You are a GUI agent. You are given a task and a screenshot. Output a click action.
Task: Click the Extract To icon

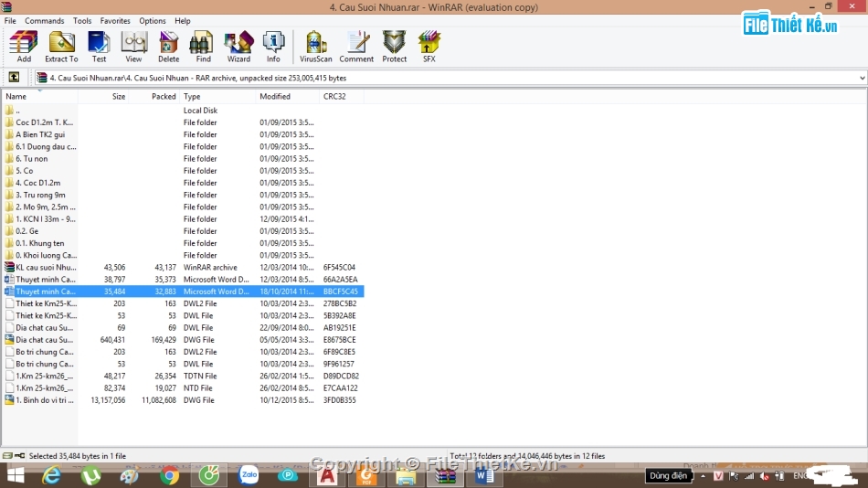(61, 47)
